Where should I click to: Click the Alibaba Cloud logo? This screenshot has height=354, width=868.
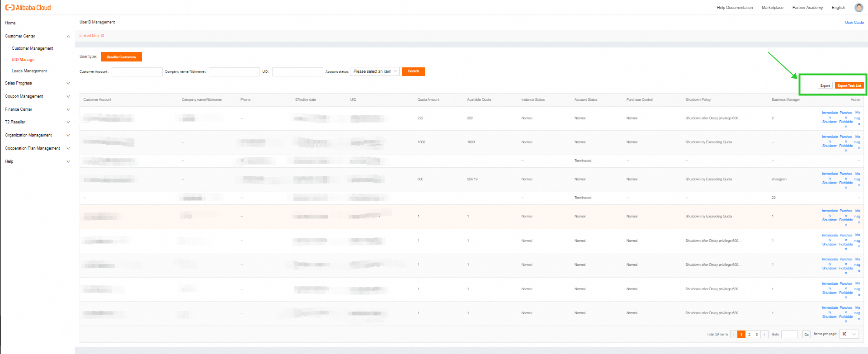pos(28,8)
